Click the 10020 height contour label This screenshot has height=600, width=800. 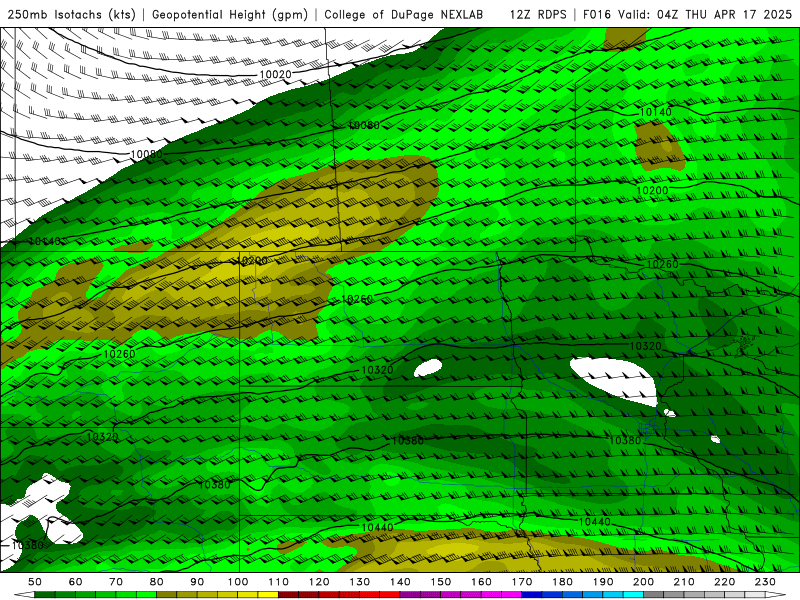point(276,74)
